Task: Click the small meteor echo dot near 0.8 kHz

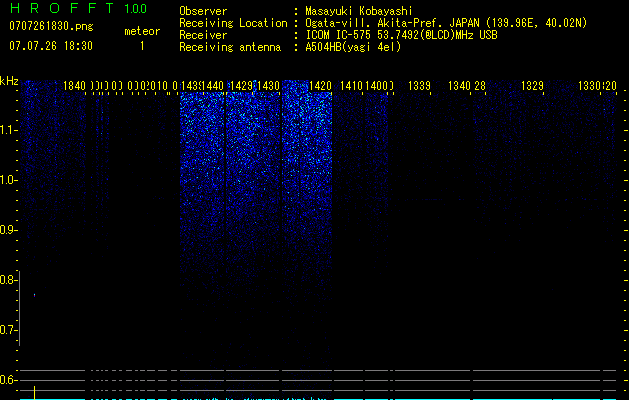Action: click(34, 295)
